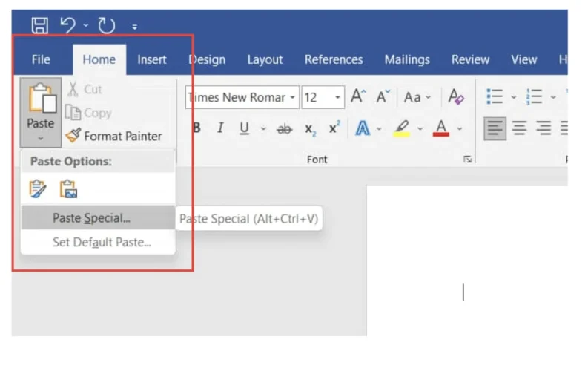Open the Font dialog launcher
The width and height of the screenshot is (588, 371).
pos(468,160)
